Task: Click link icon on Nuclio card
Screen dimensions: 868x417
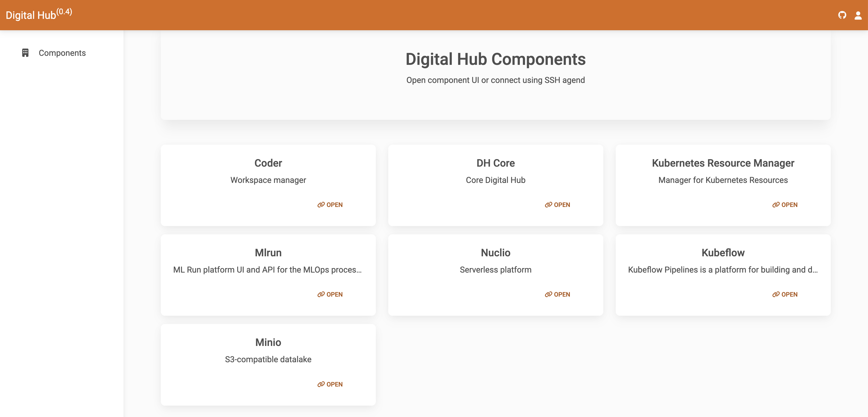Action: [x=548, y=294]
